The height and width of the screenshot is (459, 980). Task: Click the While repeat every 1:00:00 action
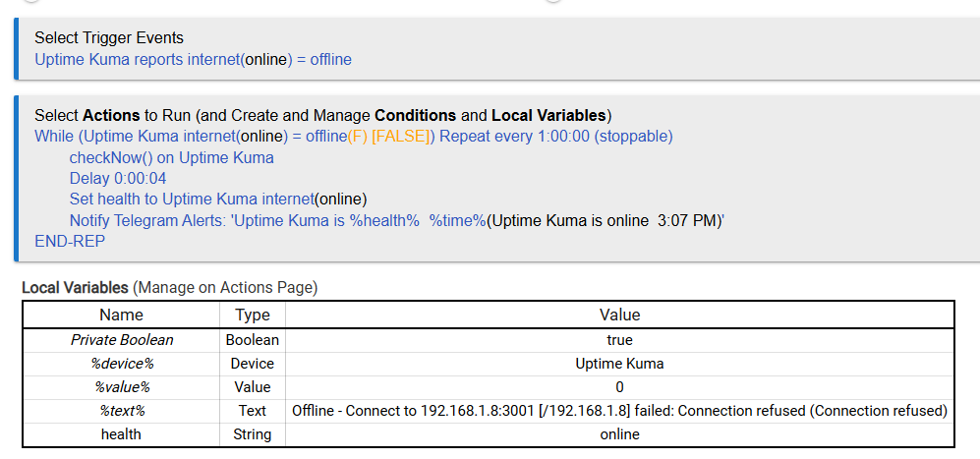353,137
